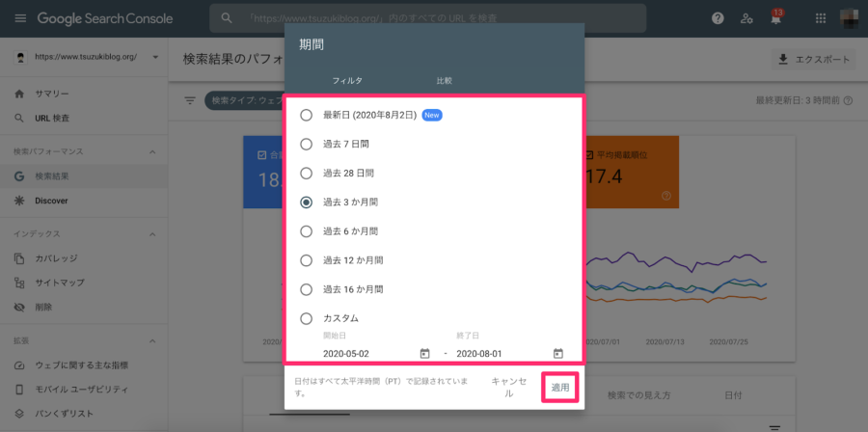Click 最終更新日: 3 時間前 text

798,100
